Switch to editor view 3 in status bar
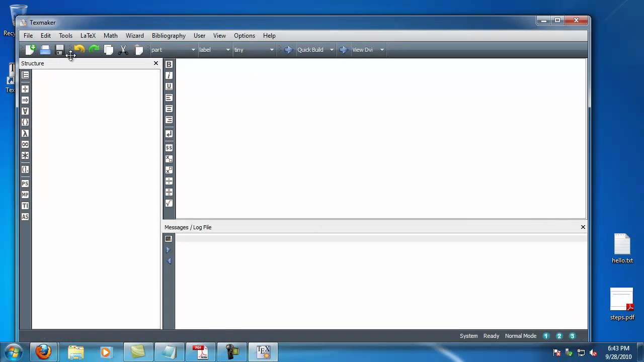Screen dimensions: 644x362 pyautogui.click(x=572, y=336)
